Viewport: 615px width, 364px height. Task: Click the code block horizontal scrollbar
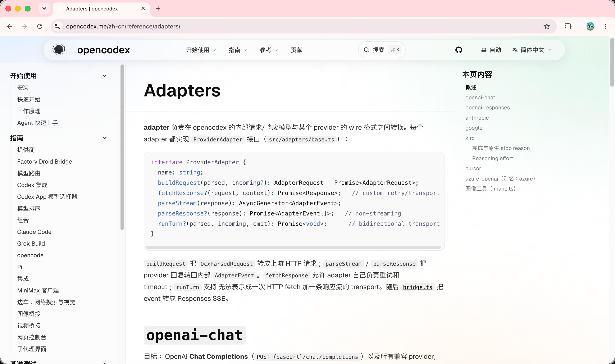pos(293,247)
